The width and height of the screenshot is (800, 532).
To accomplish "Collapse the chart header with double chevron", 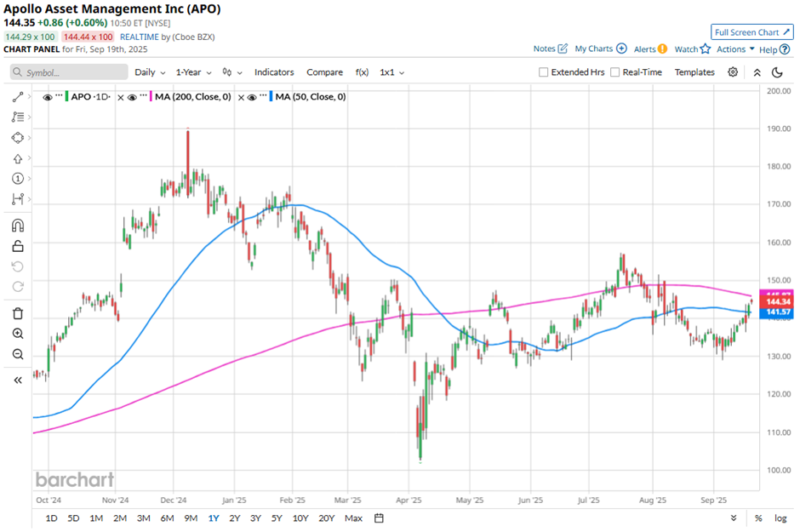I will pos(757,72).
